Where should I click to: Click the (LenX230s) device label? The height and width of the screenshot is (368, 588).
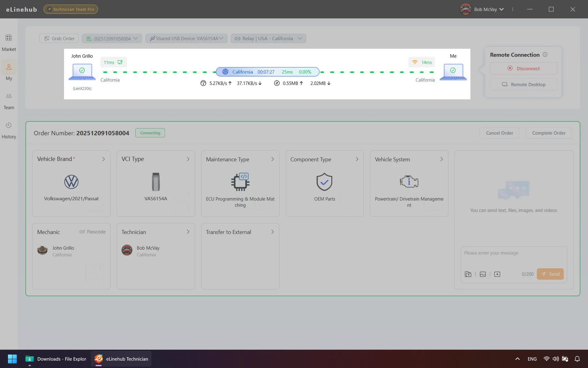82,88
